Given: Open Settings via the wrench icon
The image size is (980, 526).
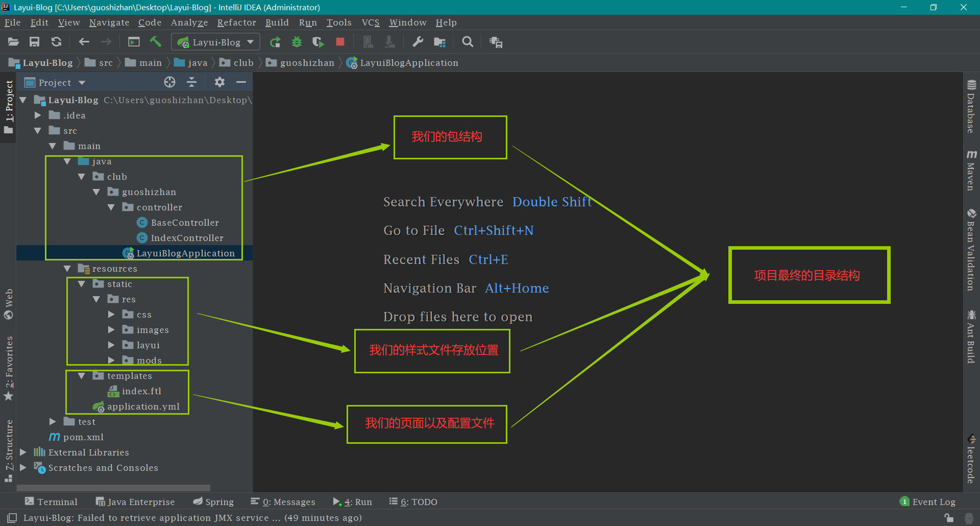Looking at the screenshot, I should pyautogui.click(x=418, y=42).
